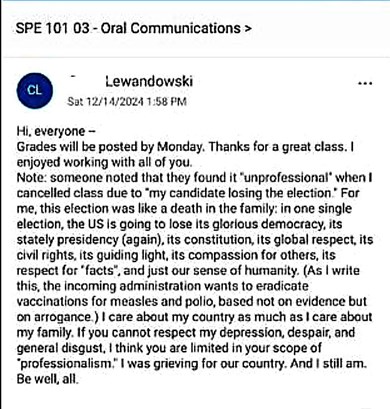Click the blue CL avatar circle

35,91
